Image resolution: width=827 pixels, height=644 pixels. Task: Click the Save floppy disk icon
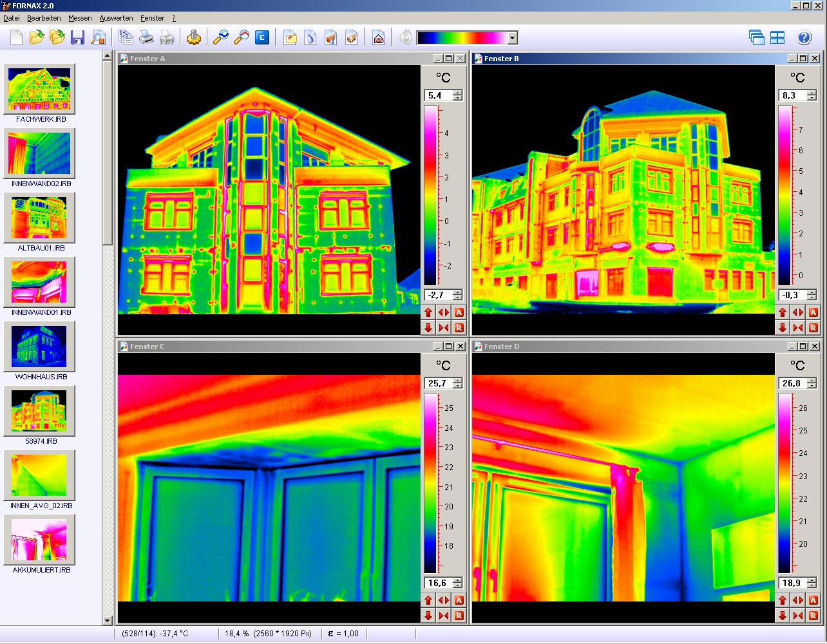pyautogui.click(x=78, y=38)
